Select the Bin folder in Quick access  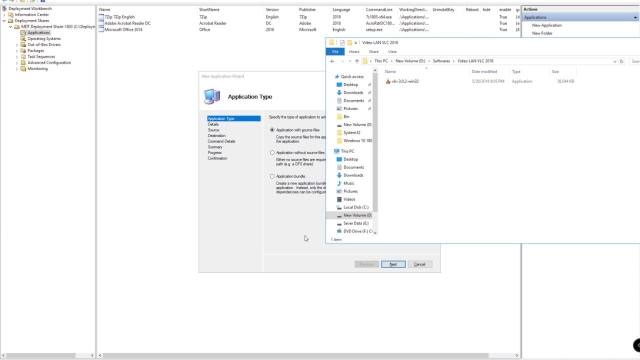coord(346,117)
